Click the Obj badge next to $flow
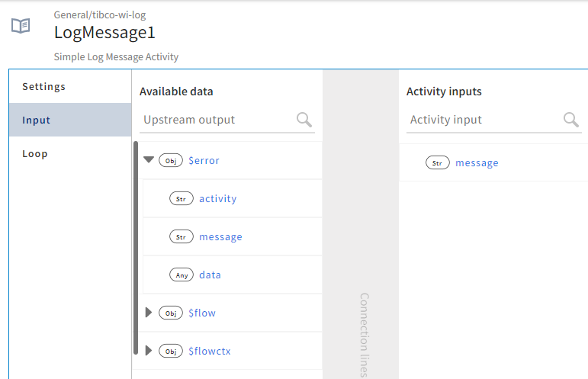 click(171, 313)
